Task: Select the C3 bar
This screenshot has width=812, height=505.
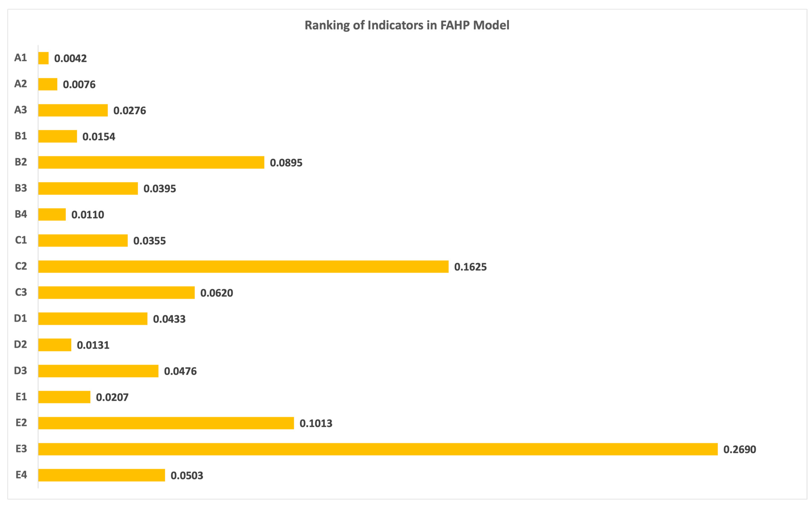Action: click(116, 293)
